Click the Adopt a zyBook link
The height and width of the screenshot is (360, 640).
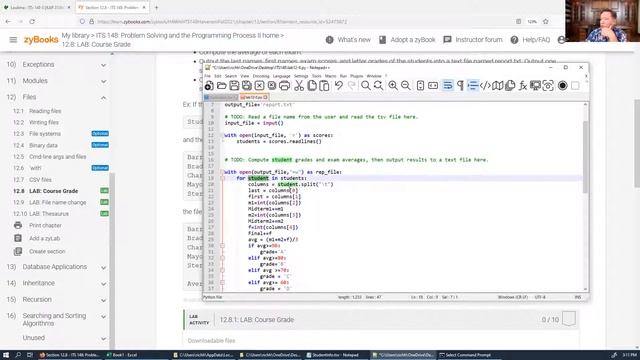(407, 40)
